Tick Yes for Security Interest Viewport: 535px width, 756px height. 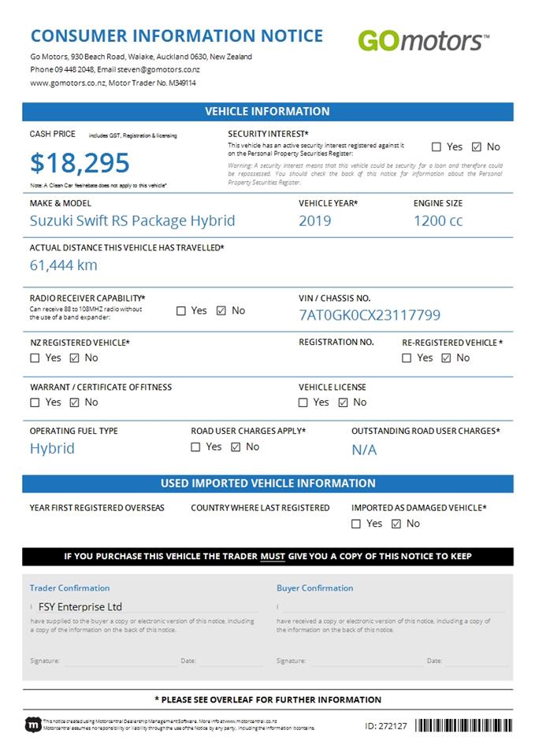tap(437, 146)
